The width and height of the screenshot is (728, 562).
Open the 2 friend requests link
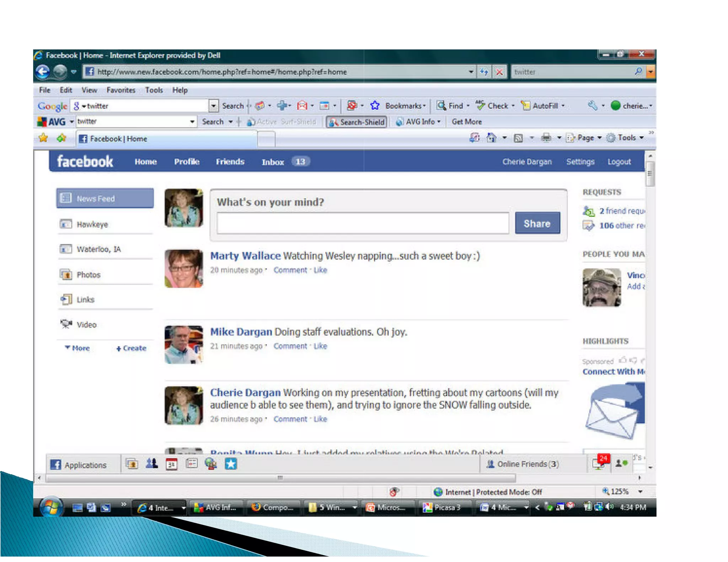pyautogui.click(x=622, y=211)
